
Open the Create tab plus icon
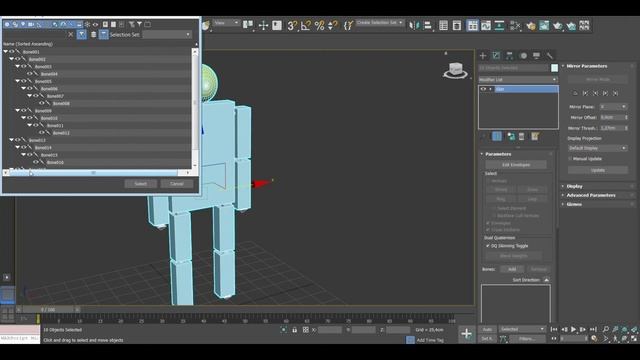pos(483,56)
